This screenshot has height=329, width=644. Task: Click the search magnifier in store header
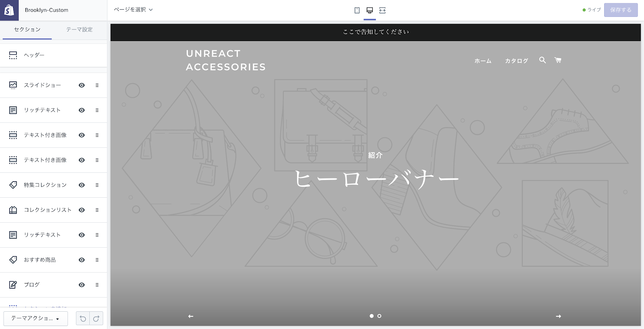pos(543,60)
